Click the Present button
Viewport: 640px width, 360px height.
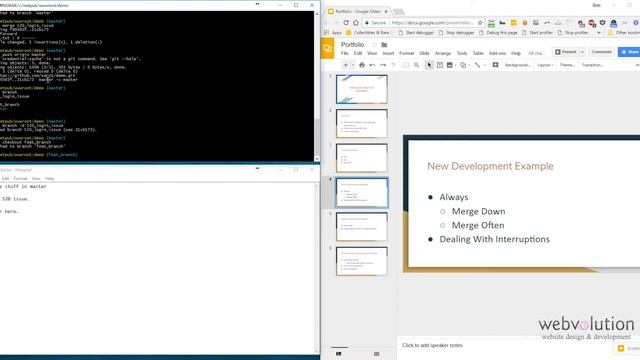pos(566,52)
